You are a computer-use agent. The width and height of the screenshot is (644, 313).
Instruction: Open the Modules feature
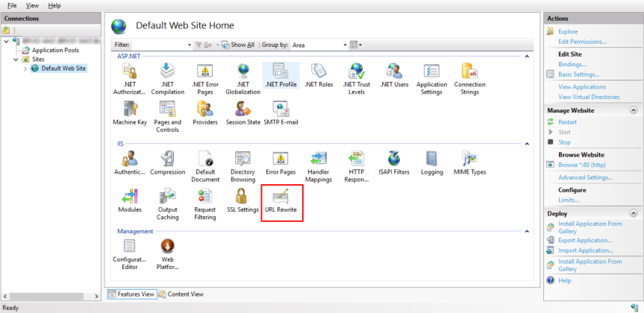(130, 200)
